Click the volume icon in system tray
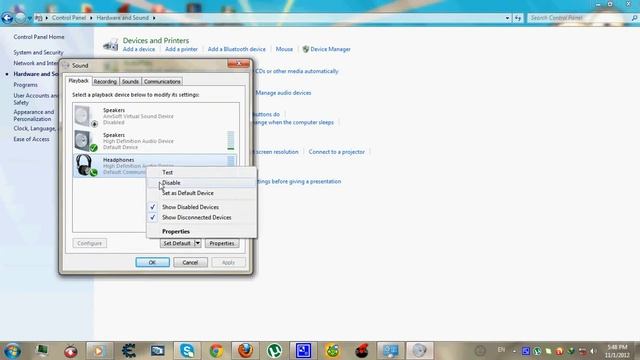640x360 pixels. [593, 351]
